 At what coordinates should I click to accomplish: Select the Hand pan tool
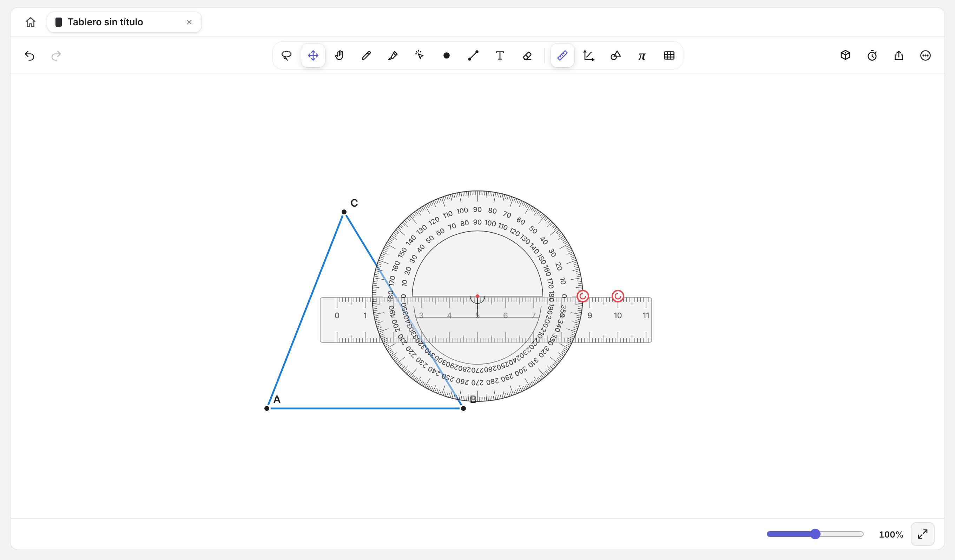[340, 56]
